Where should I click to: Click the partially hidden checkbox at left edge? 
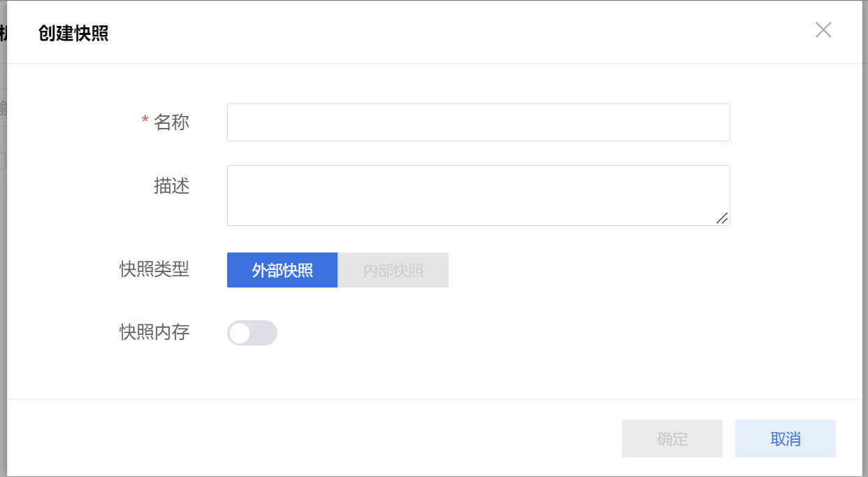2,161
